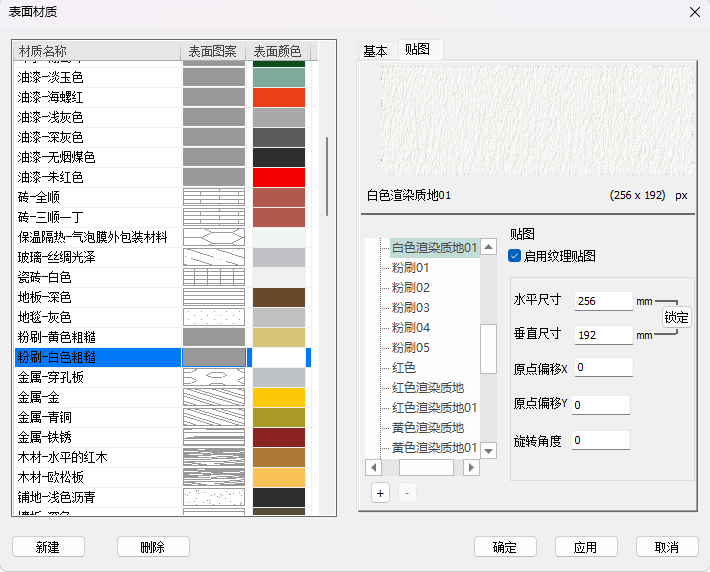
Task: Click the 水平尺寸 input field
Action: pyautogui.click(x=602, y=301)
